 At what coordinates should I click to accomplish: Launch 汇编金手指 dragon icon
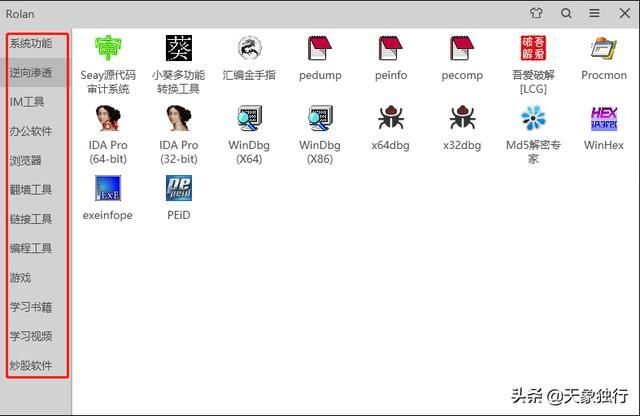pos(249,48)
